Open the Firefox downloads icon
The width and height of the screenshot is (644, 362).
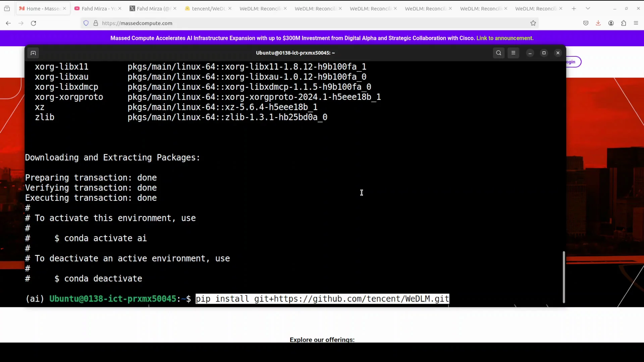[598, 23]
